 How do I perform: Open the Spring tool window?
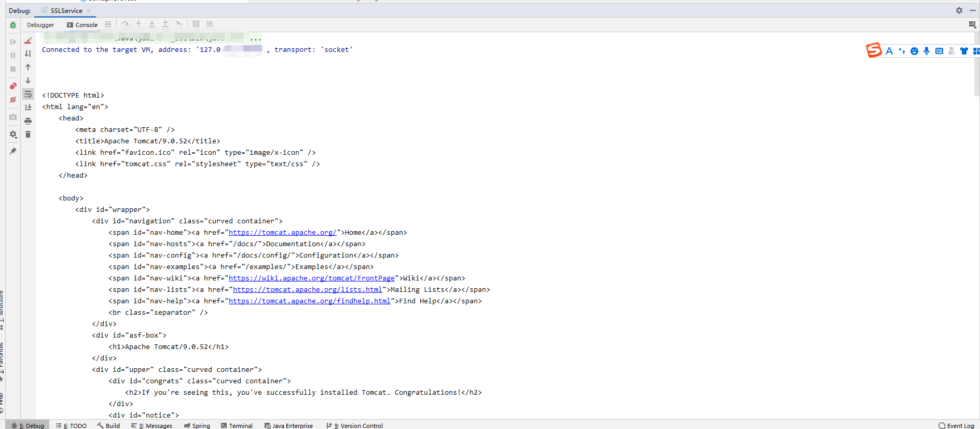tap(197, 425)
